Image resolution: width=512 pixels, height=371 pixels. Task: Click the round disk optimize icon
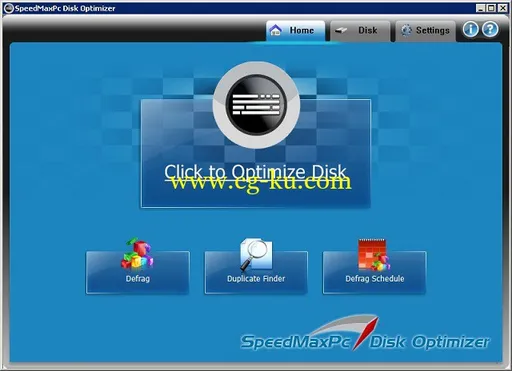pyautogui.click(x=256, y=105)
